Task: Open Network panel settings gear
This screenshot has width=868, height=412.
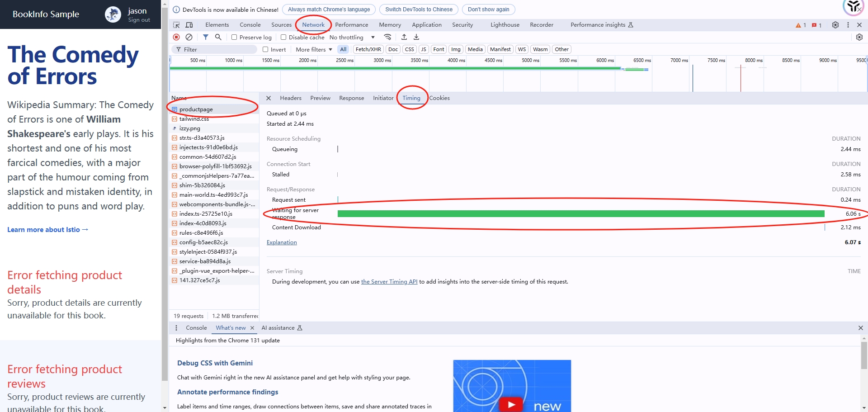Action: click(859, 37)
